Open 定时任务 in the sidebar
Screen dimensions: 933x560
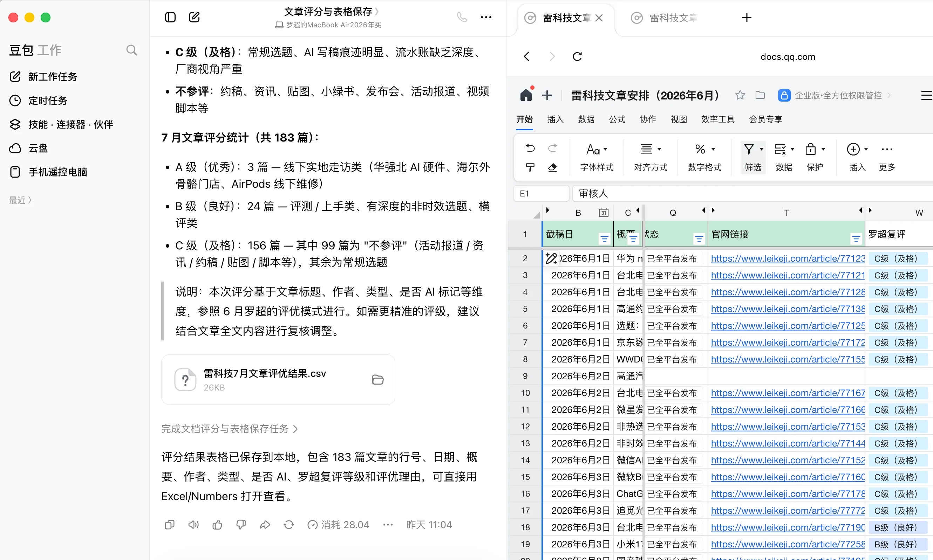point(38,101)
